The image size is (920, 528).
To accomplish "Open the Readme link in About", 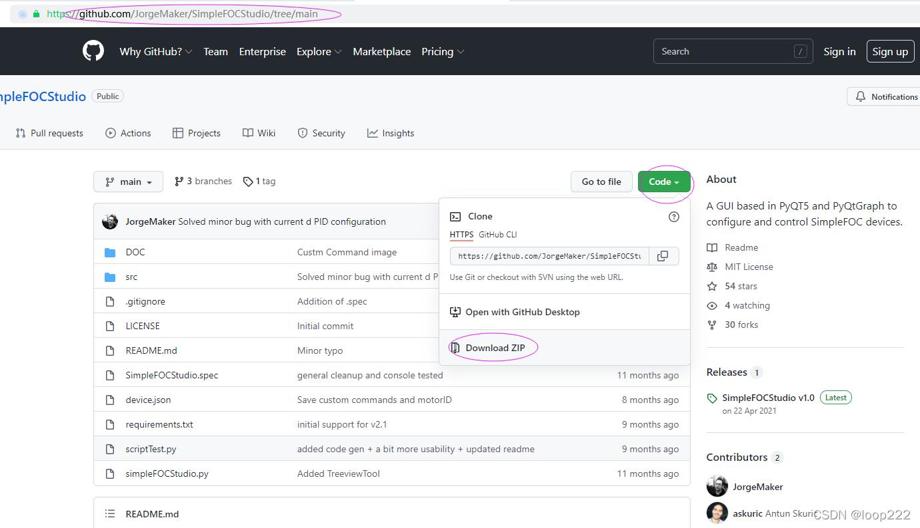I will coord(733,248).
